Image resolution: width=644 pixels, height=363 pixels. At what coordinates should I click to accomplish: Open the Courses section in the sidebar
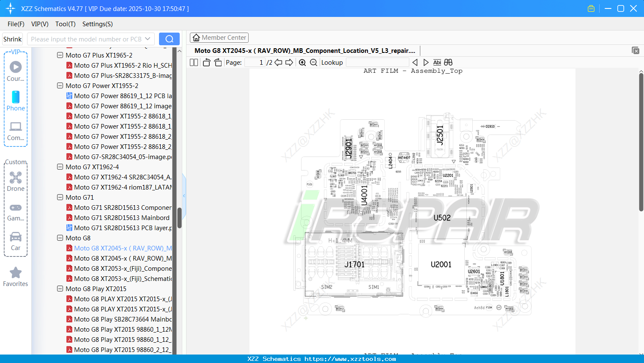tap(16, 71)
